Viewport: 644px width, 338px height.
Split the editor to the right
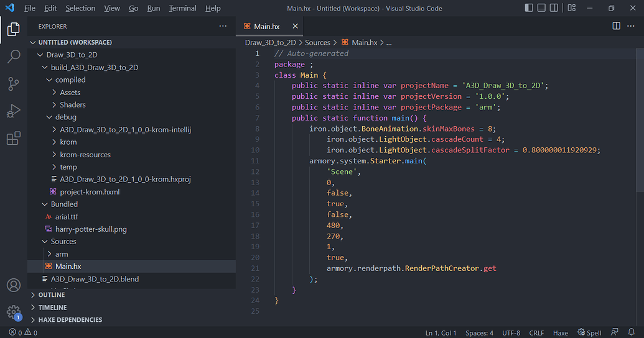point(616,26)
